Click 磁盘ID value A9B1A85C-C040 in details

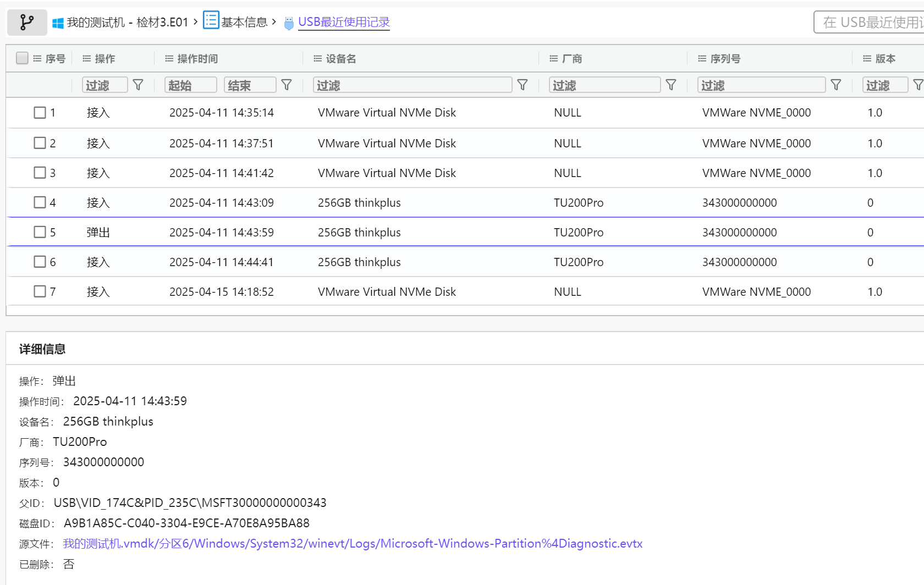click(x=186, y=523)
